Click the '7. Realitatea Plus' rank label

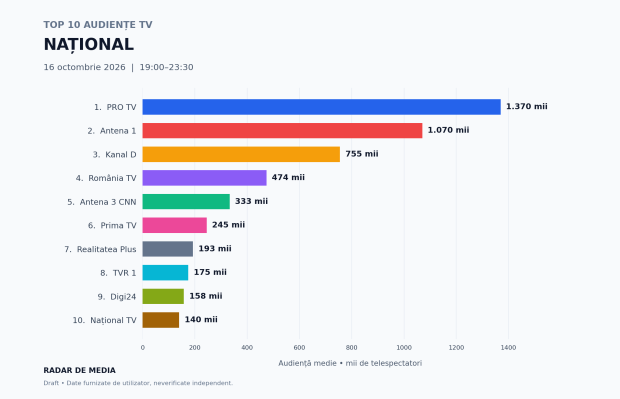tap(100, 249)
